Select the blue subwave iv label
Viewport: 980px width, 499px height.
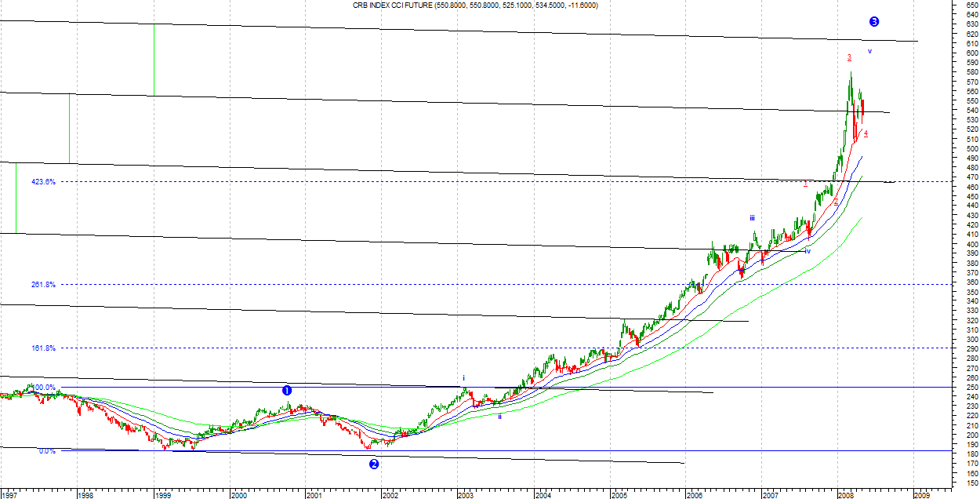[807, 251]
